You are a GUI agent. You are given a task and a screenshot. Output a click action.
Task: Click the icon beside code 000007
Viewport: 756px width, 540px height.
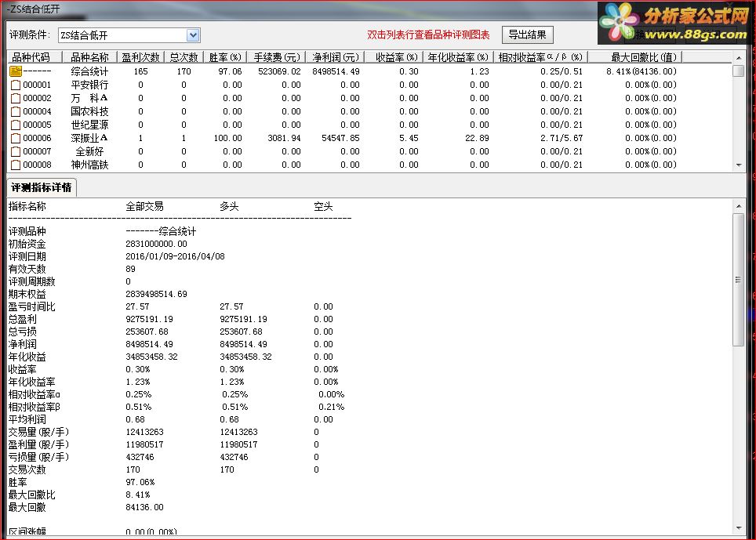[x=16, y=151]
